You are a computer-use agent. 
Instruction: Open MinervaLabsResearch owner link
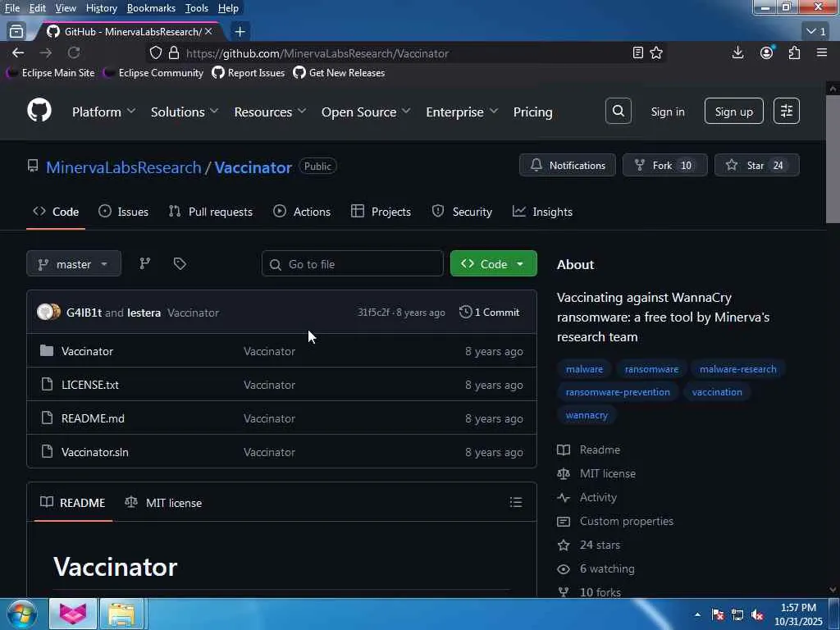[x=124, y=167]
